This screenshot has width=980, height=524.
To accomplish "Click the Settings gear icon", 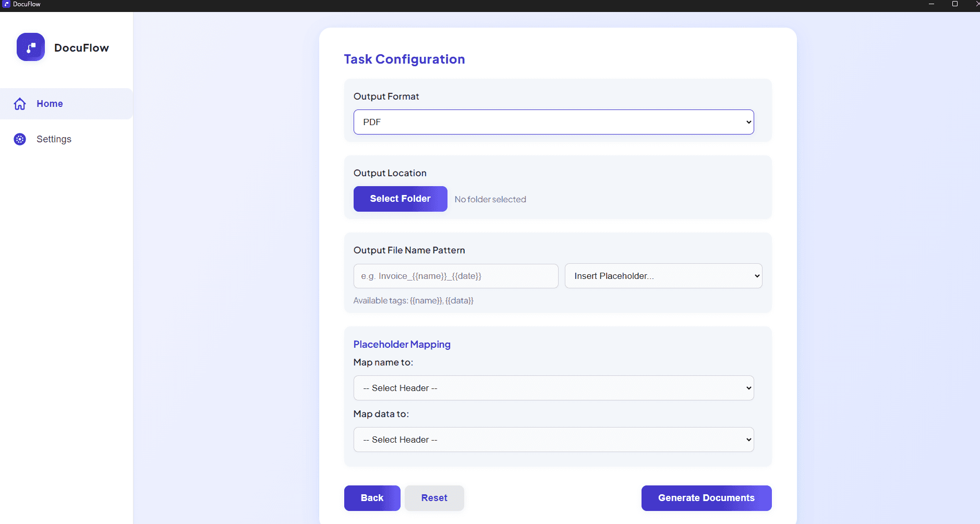I will point(20,139).
